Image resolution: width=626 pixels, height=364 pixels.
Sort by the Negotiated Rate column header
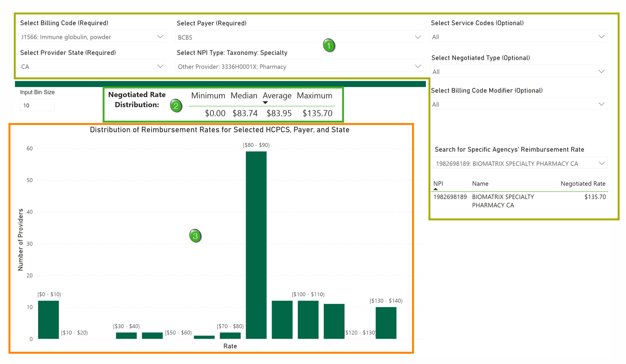tap(583, 184)
